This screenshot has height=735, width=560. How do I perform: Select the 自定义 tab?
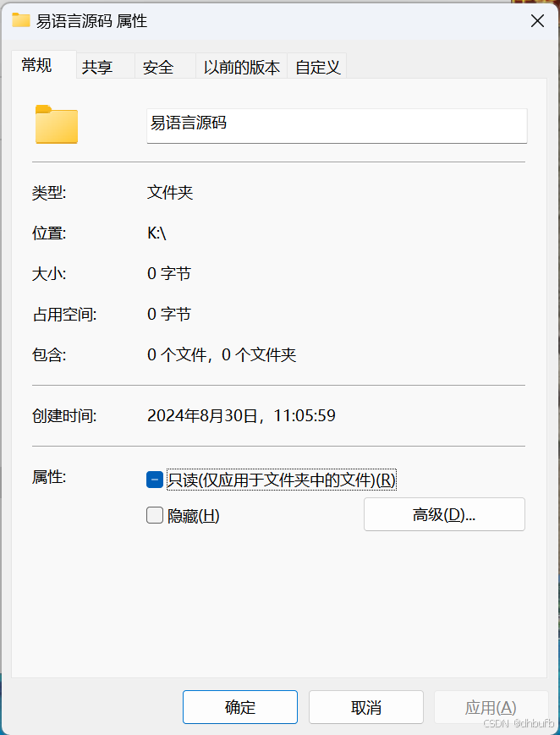[x=317, y=67]
